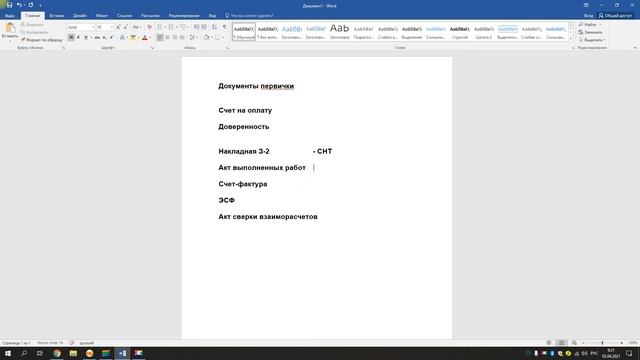Click Найти to search the document
The image size is (640, 360).
589,25
